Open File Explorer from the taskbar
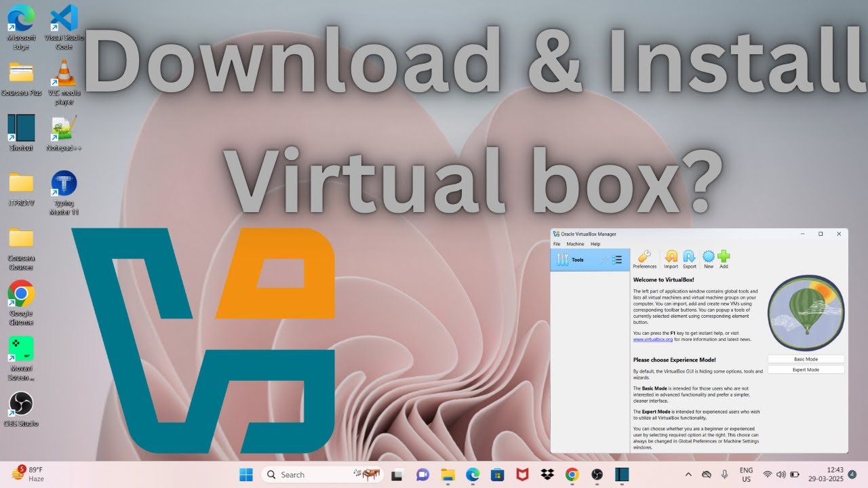 pyautogui.click(x=448, y=474)
